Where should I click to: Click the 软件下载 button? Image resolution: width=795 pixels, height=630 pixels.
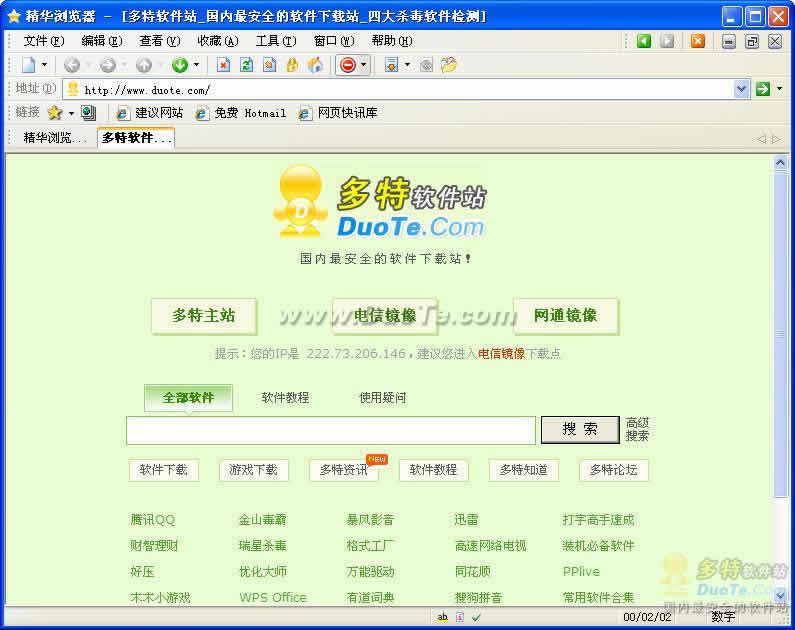coord(163,470)
